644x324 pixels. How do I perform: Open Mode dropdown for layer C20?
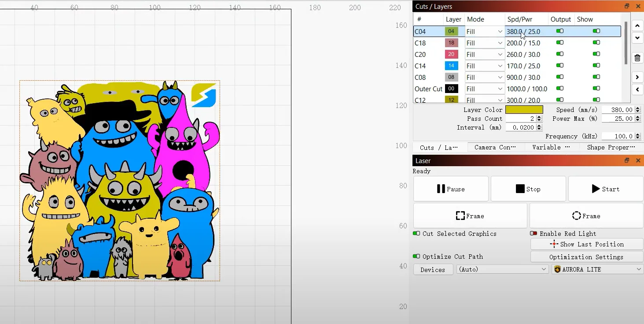[x=484, y=54]
